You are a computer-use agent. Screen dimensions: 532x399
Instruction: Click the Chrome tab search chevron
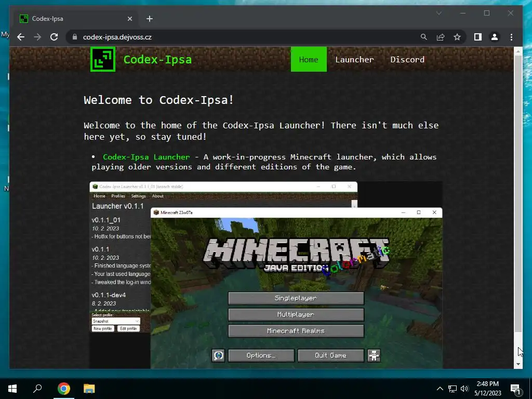[438, 13]
